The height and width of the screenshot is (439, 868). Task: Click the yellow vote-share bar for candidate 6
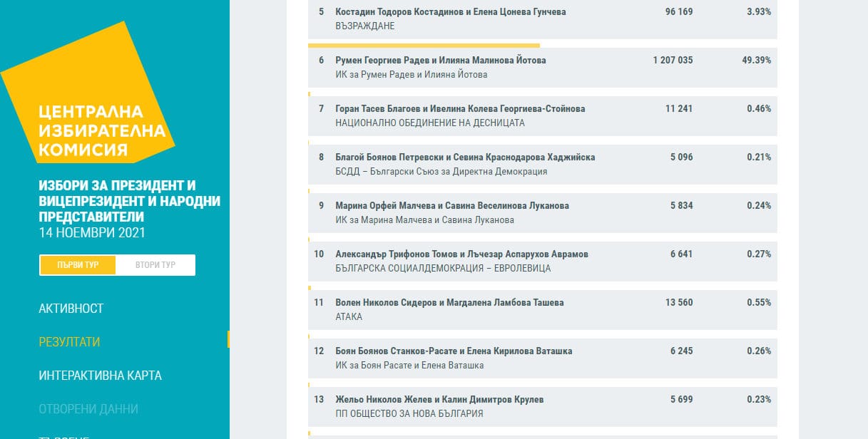[x=424, y=45]
